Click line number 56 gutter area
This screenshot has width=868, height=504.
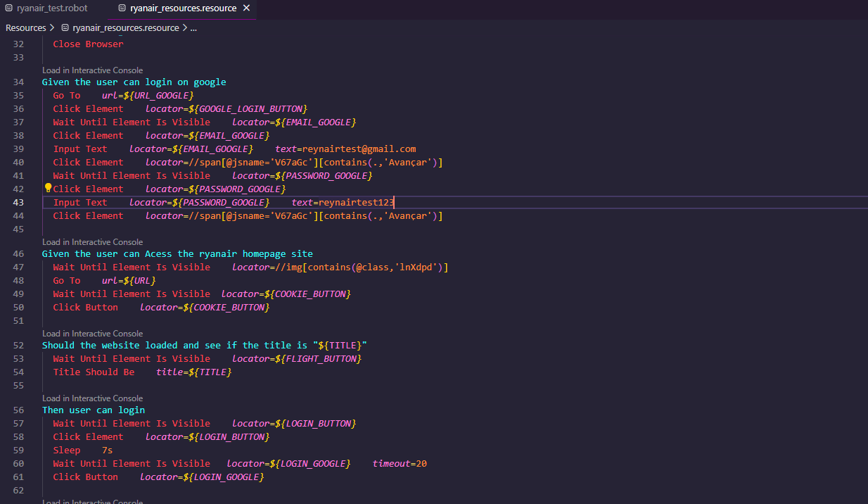[x=18, y=410]
